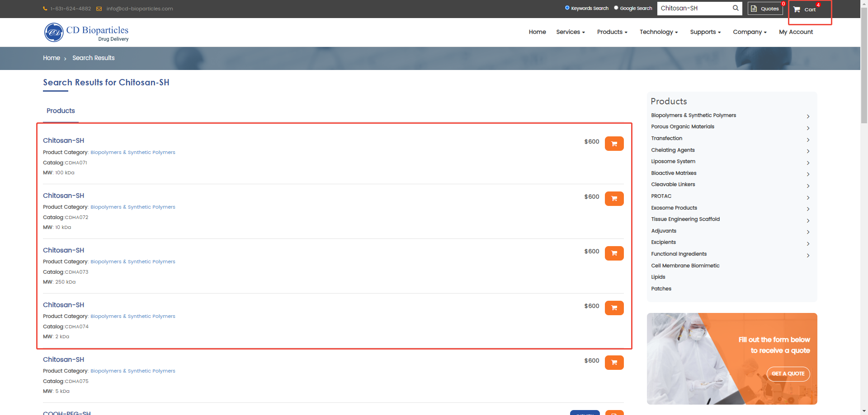Expand the Services menu

[x=571, y=32]
